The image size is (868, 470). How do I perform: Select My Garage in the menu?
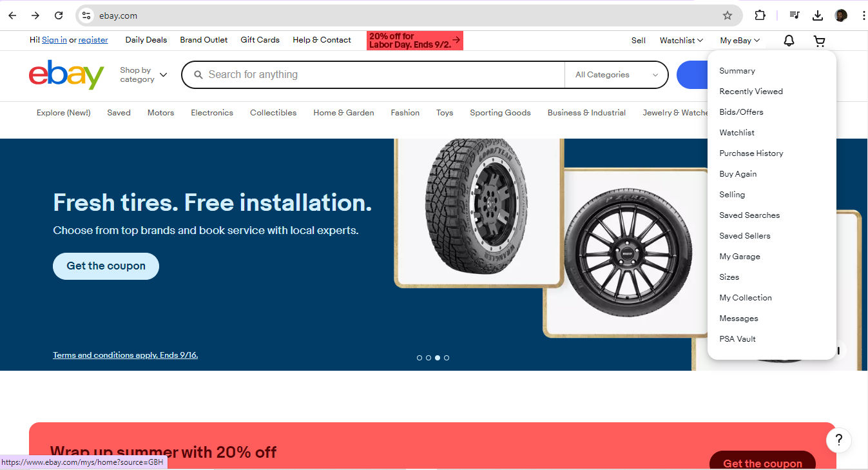[x=739, y=256]
